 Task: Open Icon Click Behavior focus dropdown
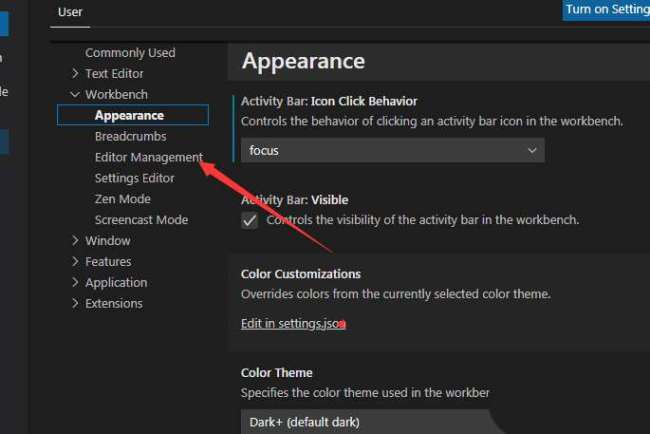pos(392,150)
